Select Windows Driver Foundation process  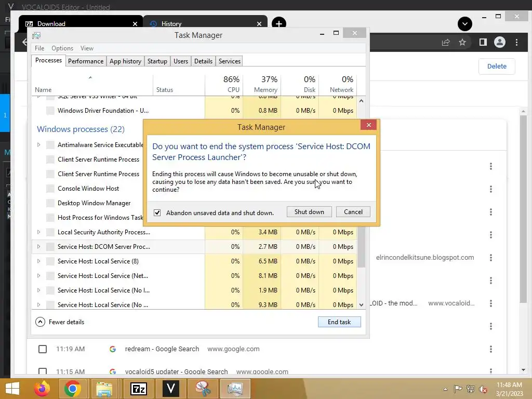coord(103,111)
